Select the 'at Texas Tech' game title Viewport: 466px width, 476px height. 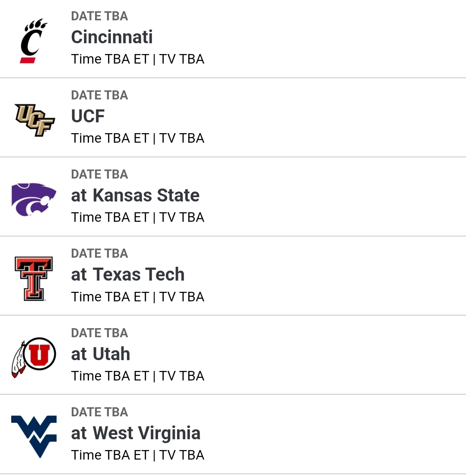click(128, 275)
